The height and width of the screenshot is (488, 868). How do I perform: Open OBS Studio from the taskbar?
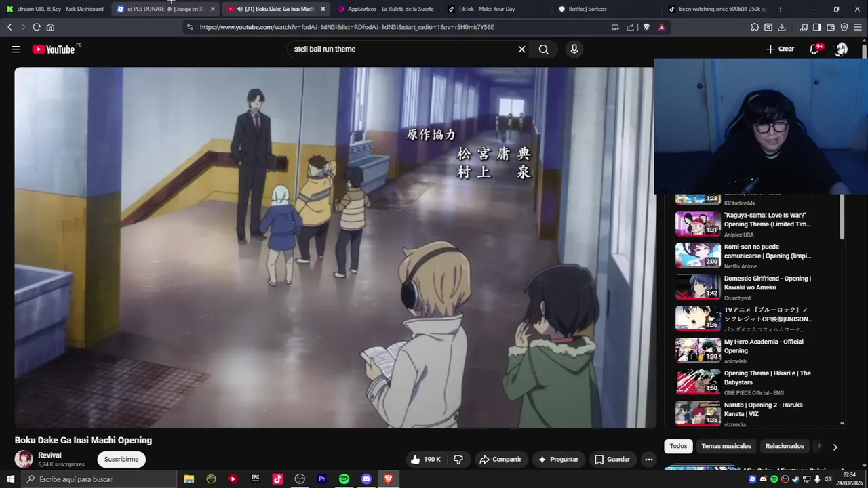[300, 479]
